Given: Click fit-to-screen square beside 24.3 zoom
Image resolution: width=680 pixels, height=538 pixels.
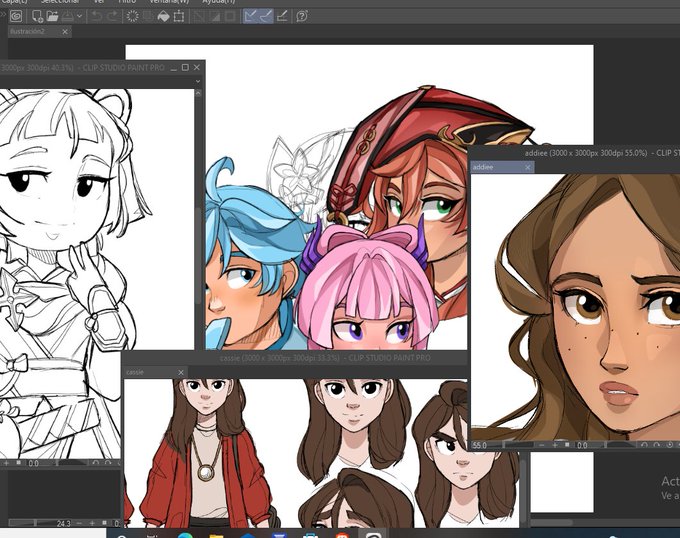Looking at the screenshot, I should pos(104,523).
